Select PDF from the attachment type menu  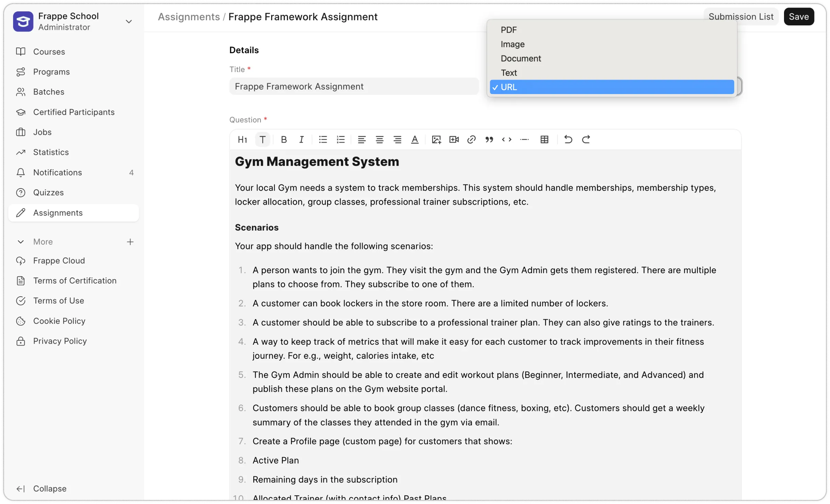pyautogui.click(x=508, y=30)
